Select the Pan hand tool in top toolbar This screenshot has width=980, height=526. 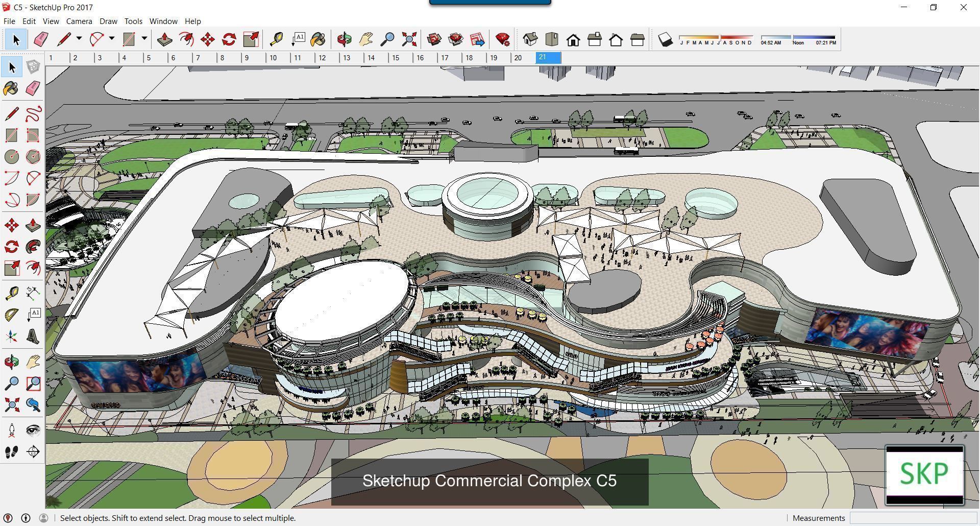pos(366,39)
